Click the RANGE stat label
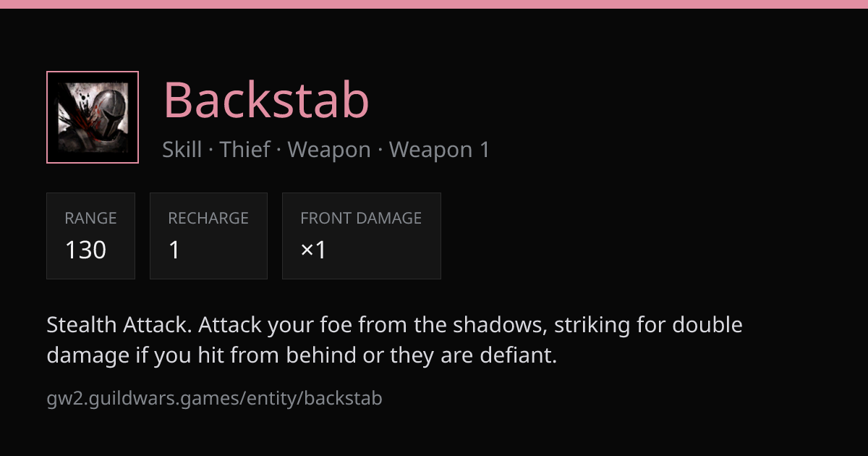Viewport: 868px width, 456px height. click(90, 218)
